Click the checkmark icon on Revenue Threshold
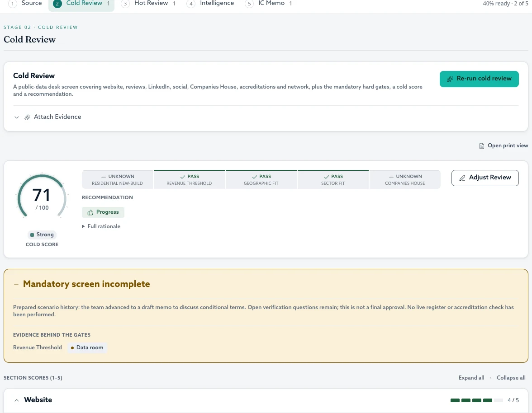The width and height of the screenshot is (532, 413). click(x=183, y=177)
